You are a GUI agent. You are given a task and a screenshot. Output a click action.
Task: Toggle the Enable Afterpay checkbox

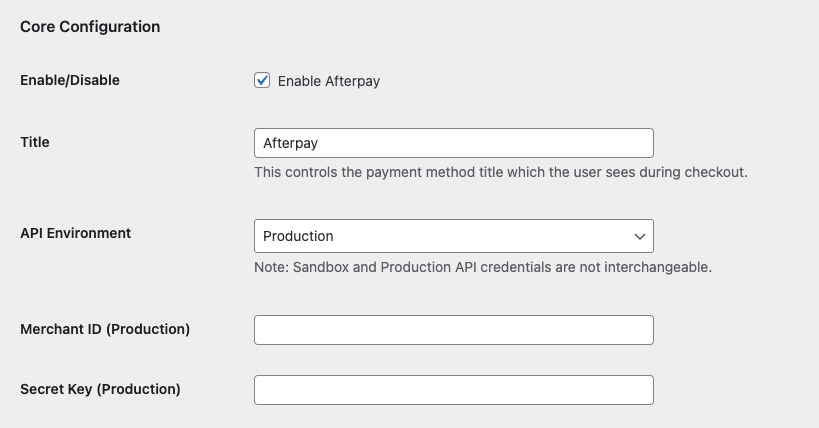(x=262, y=81)
